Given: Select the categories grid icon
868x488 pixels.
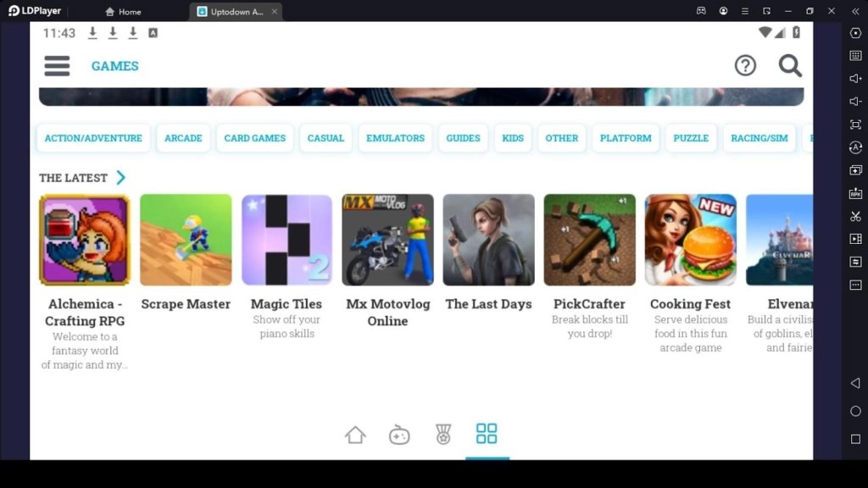Looking at the screenshot, I should pos(487,434).
